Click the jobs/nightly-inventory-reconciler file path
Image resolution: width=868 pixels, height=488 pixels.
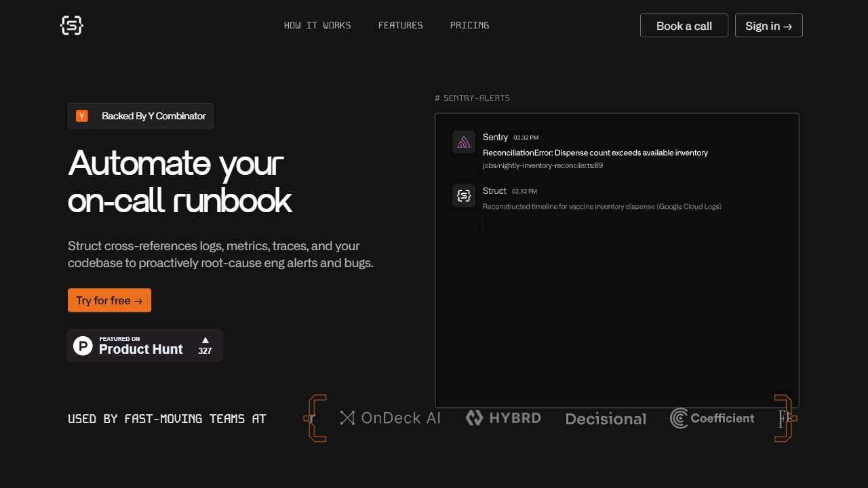tap(542, 165)
